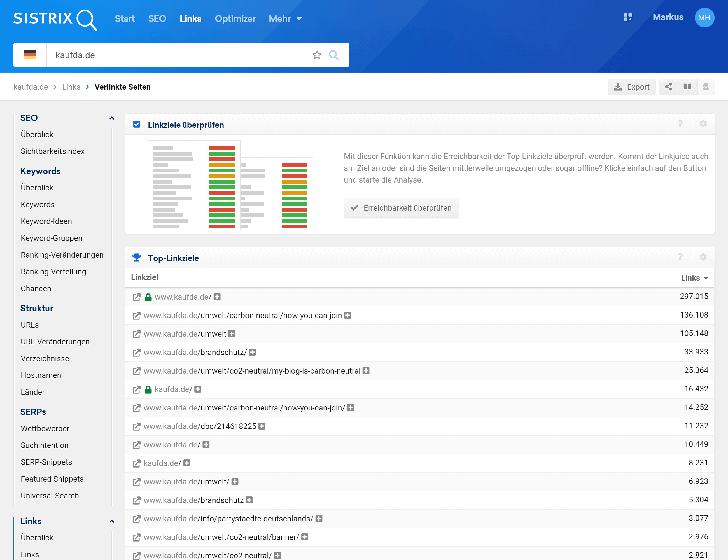Switch to the Optimizer navigation tab
Viewport: 728px width, 560px height.
tap(235, 19)
